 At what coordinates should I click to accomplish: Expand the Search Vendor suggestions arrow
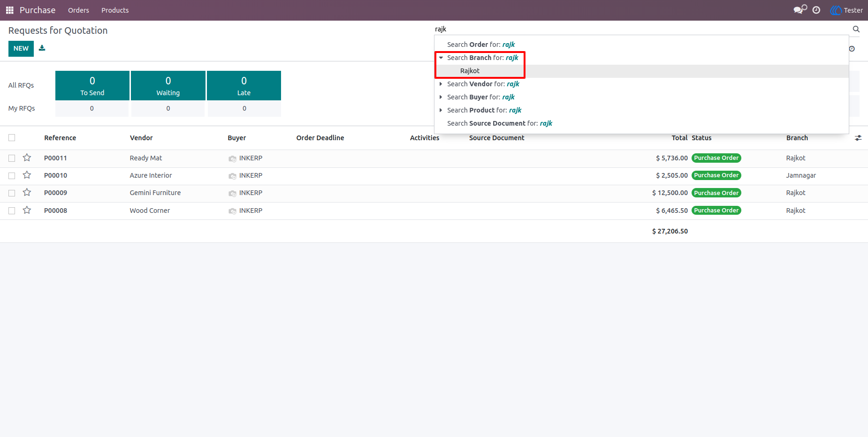pyautogui.click(x=441, y=84)
